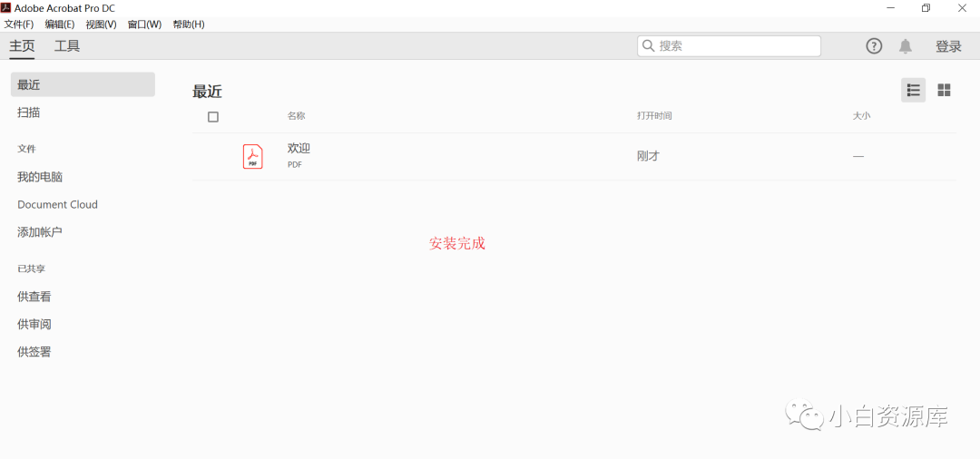Switch to thumbnail grid view icon
Screen dimensions: 980x459
pos(944,91)
